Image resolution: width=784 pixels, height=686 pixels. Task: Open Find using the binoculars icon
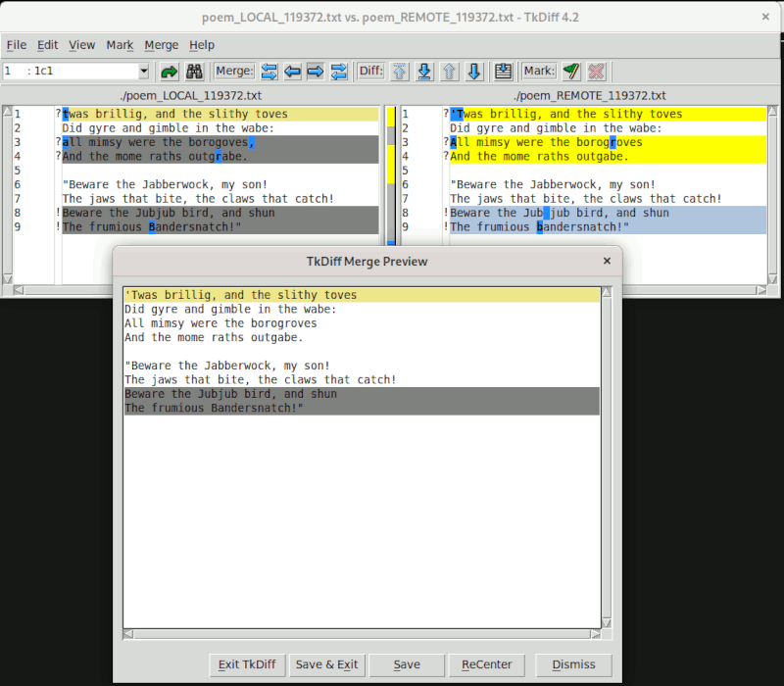coord(194,72)
